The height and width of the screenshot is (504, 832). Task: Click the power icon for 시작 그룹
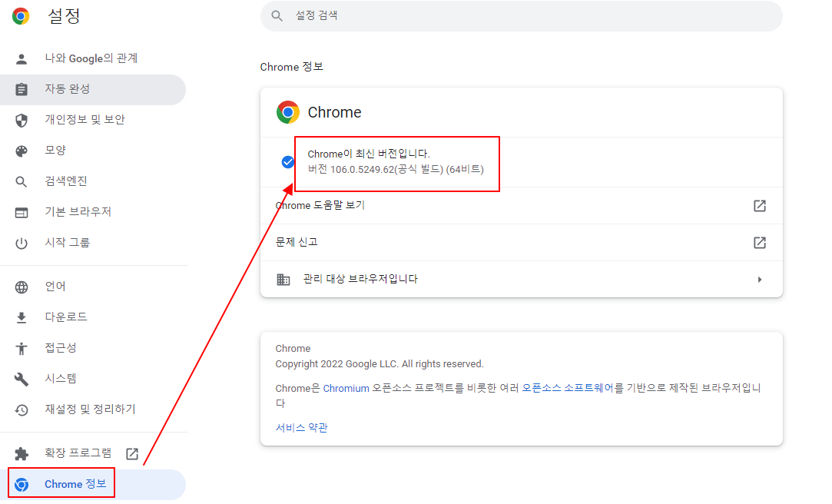pos(22,243)
